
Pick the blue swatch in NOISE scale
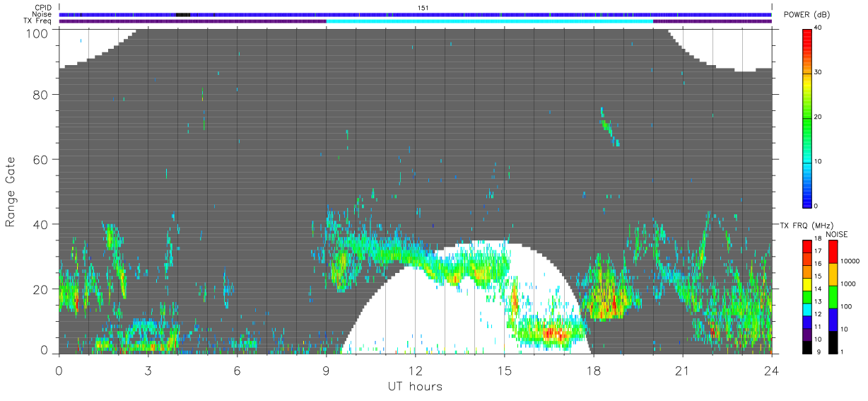click(833, 320)
